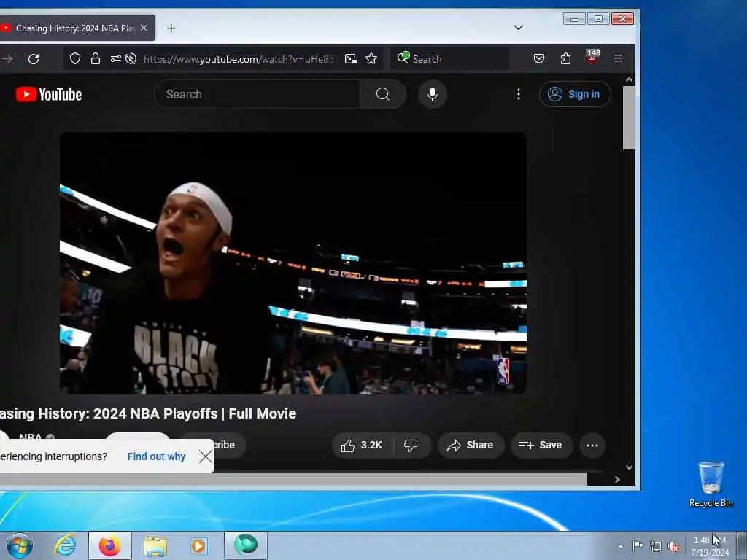Open picture-in-picture icon in the address bar
747x560 pixels.
click(x=351, y=58)
